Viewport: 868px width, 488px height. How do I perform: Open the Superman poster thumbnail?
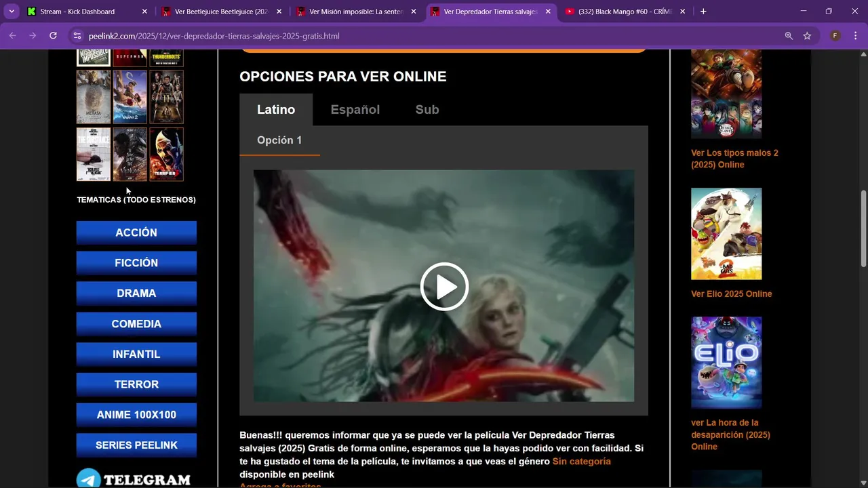click(x=130, y=58)
